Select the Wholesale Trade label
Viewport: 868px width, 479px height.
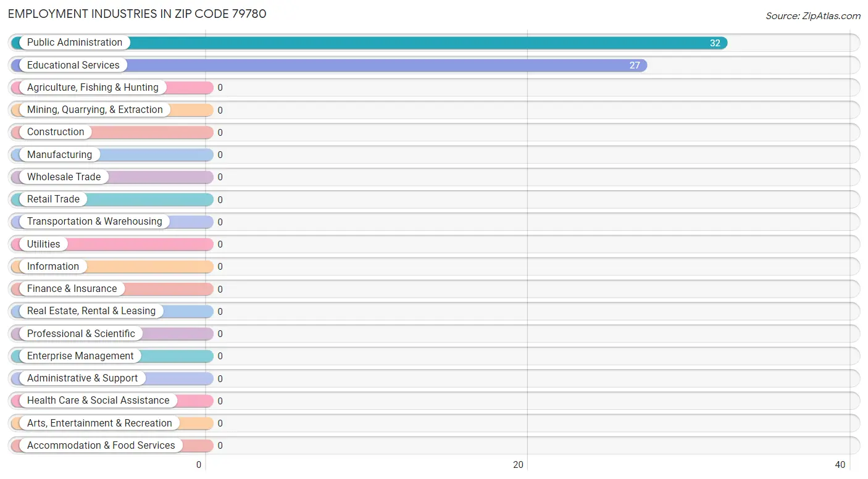click(x=64, y=177)
